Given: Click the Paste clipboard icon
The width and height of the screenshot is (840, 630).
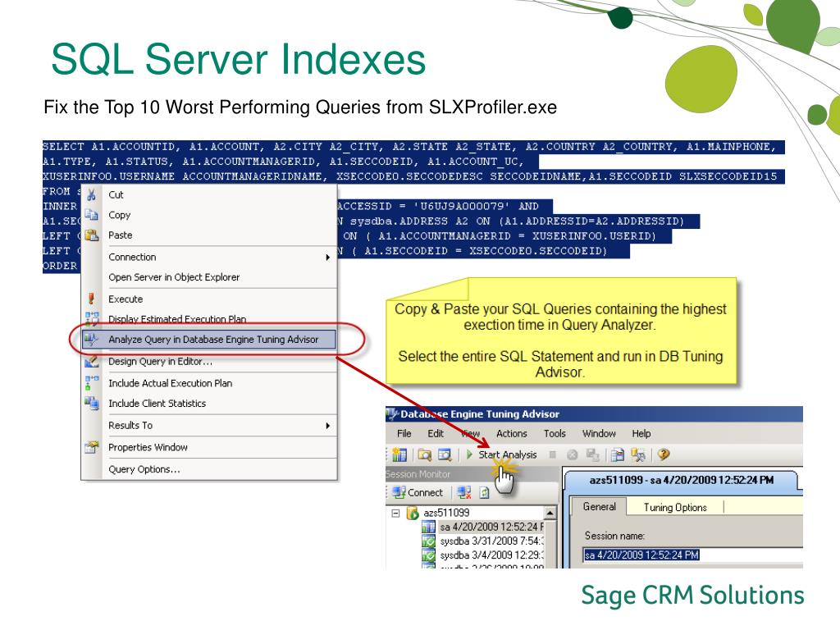Looking at the screenshot, I should pos(92,235).
